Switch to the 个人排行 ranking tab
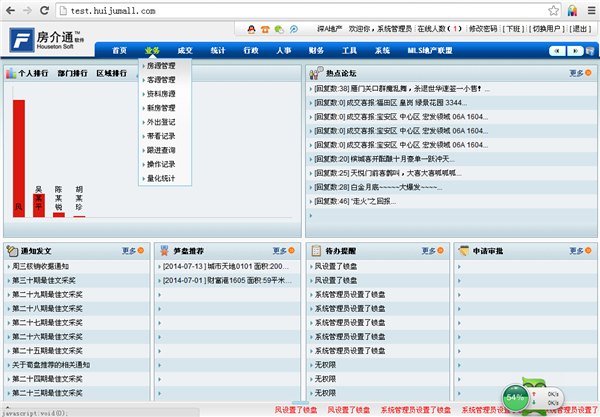The height and width of the screenshot is (417, 600). [33, 73]
